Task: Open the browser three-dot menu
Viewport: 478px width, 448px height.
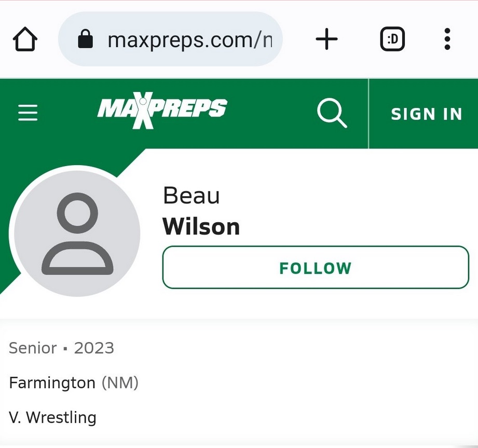Action: click(x=447, y=38)
